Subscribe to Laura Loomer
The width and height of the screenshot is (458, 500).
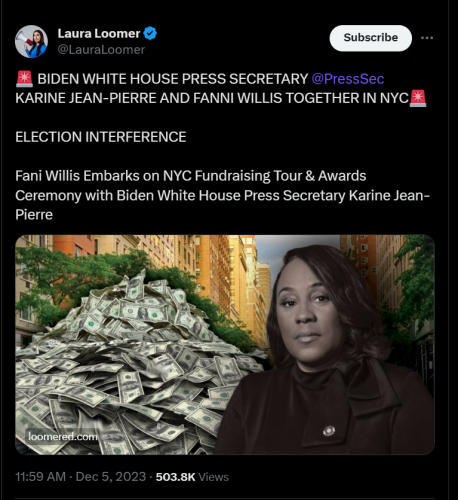(371, 38)
